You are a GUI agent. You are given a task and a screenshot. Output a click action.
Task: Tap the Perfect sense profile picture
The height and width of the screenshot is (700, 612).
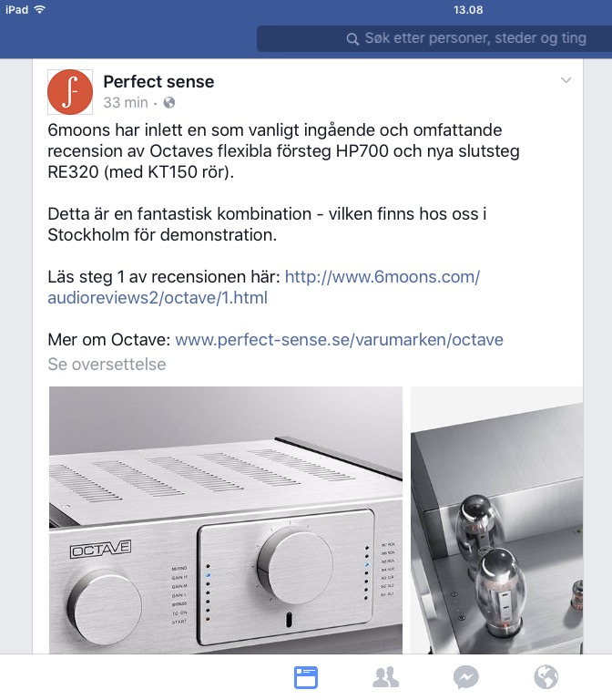[x=70, y=91]
